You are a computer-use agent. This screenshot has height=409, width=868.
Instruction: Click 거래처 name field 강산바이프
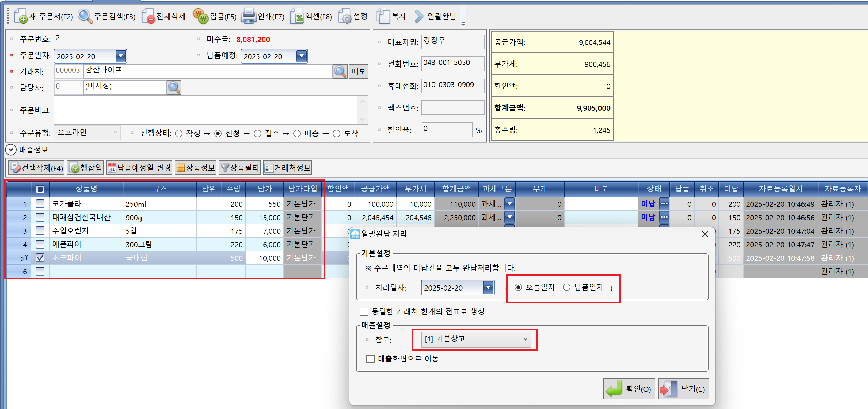pos(207,71)
